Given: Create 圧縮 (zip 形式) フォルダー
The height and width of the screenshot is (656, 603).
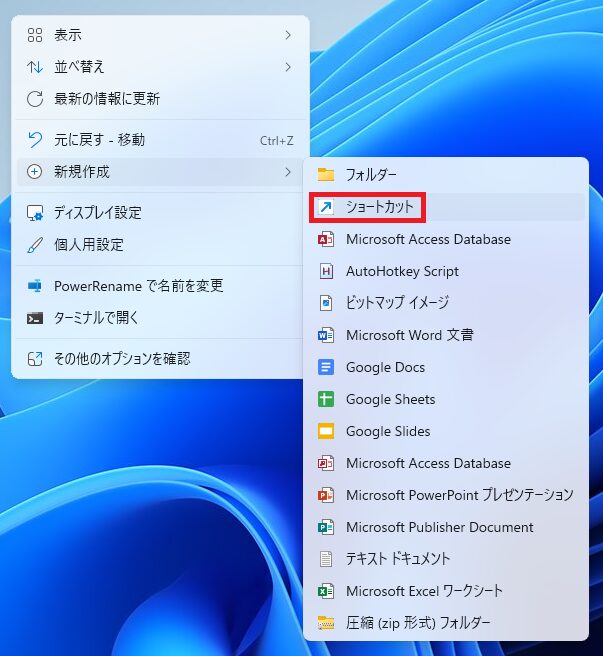Looking at the screenshot, I should pyautogui.click(x=446, y=623).
